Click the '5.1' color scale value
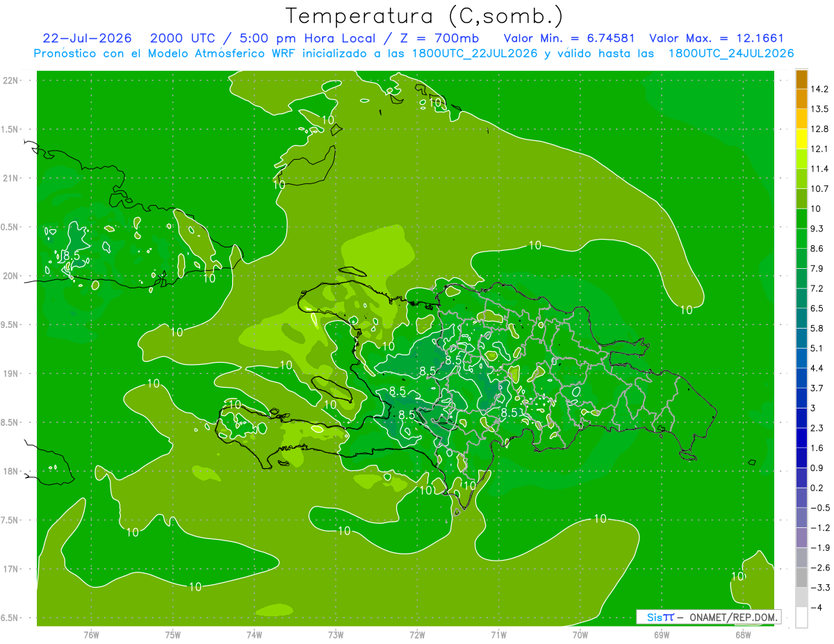Screen dimensions: 834x644 (816, 349)
